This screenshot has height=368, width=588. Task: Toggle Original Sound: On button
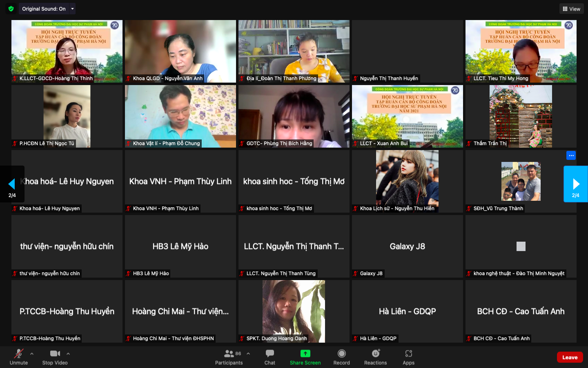44,9
